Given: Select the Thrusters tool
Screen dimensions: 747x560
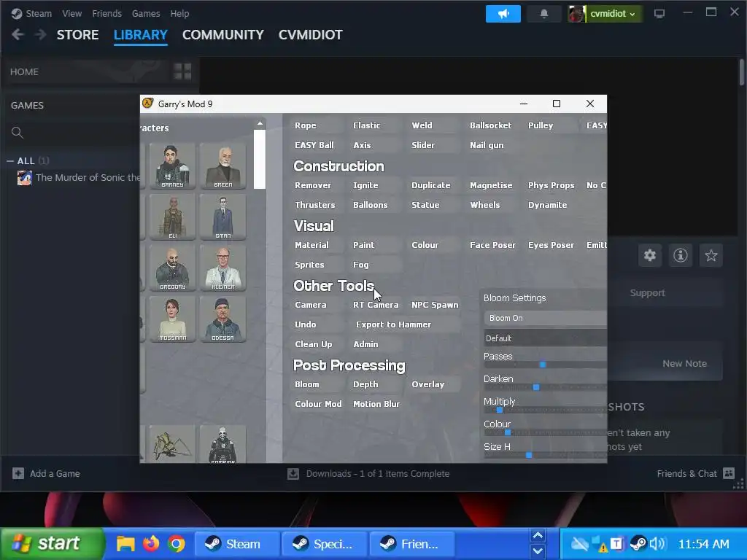Looking at the screenshot, I should pos(315,205).
